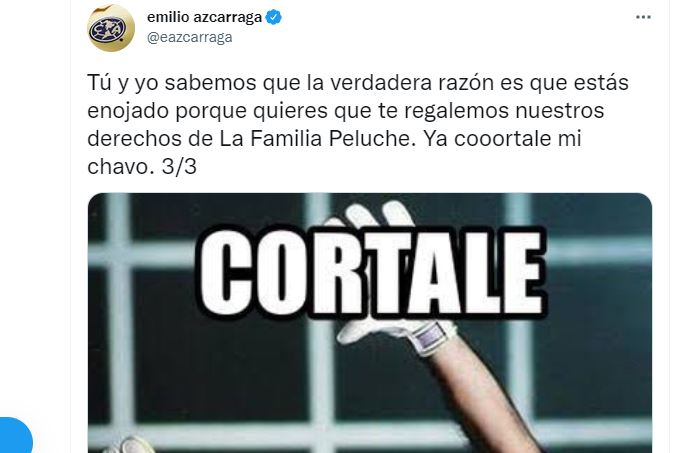694x453 pixels.
Task: Click the words 'Ya cooortale mi' in the tweet
Action: click(x=502, y=139)
